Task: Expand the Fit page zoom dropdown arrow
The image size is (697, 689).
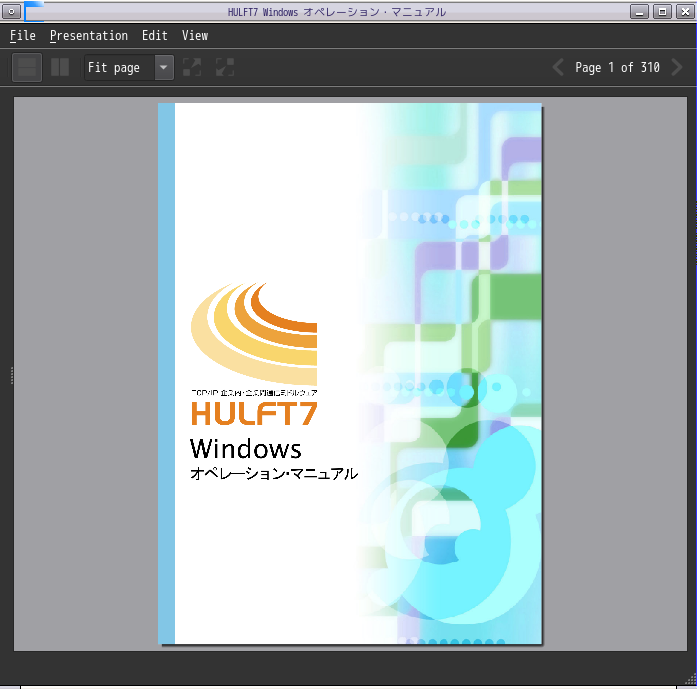Action: (164, 68)
